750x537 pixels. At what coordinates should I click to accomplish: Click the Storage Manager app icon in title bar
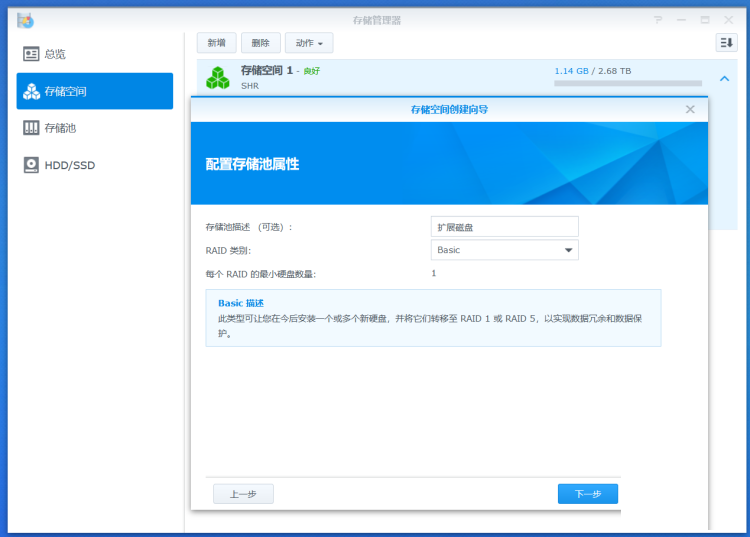pyautogui.click(x=25, y=20)
